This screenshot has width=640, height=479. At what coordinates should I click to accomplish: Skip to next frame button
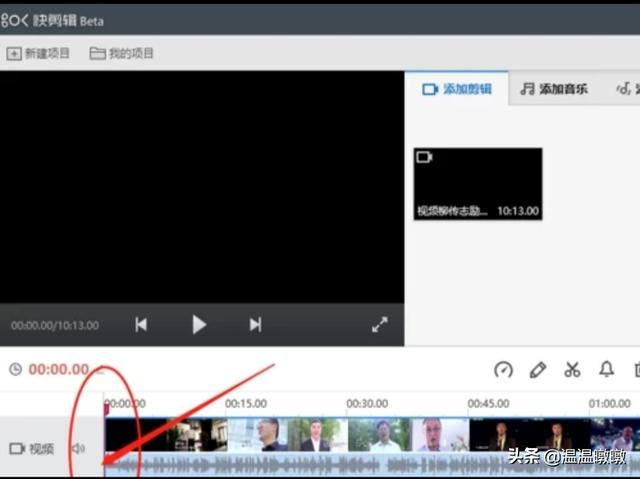click(x=255, y=324)
